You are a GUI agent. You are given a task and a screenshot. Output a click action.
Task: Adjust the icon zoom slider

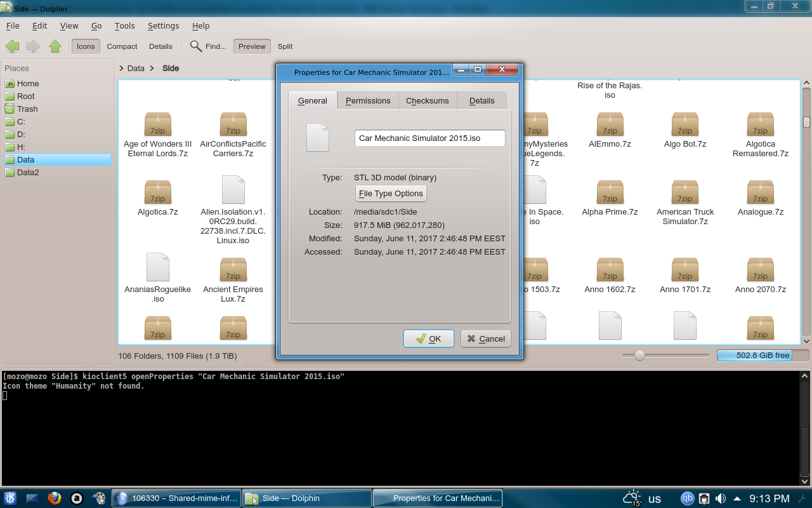tap(639, 356)
